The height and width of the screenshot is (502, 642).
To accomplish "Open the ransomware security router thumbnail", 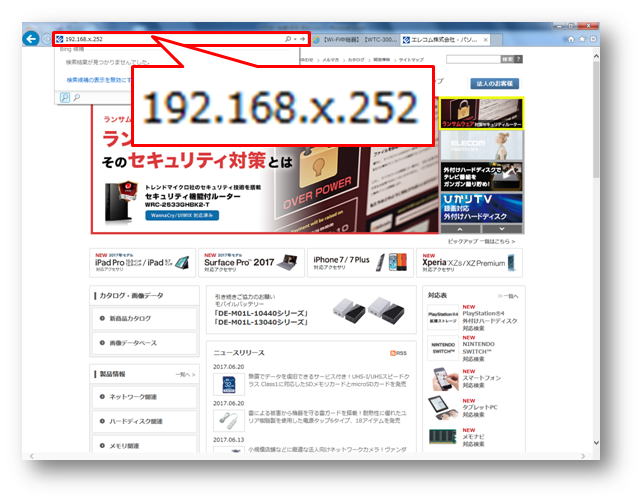I will pos(481,113).
